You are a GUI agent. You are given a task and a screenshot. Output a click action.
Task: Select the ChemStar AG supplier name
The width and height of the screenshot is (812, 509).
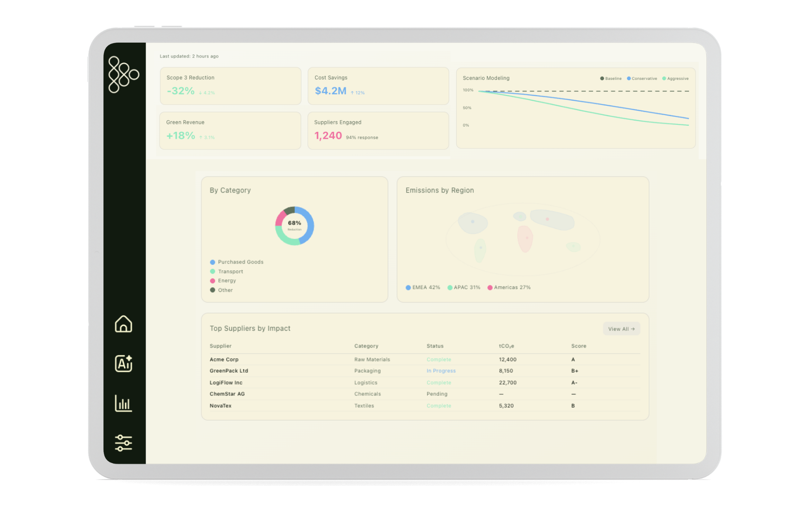[x=227, y=394]
